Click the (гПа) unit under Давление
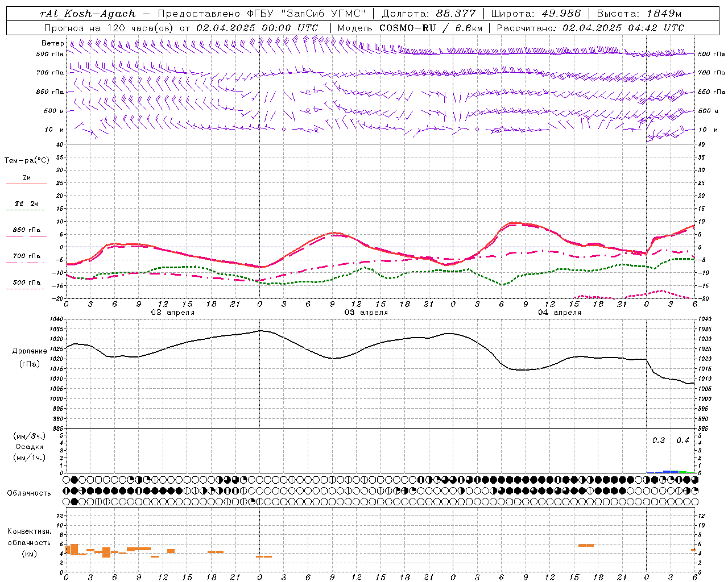 (30, 364)
